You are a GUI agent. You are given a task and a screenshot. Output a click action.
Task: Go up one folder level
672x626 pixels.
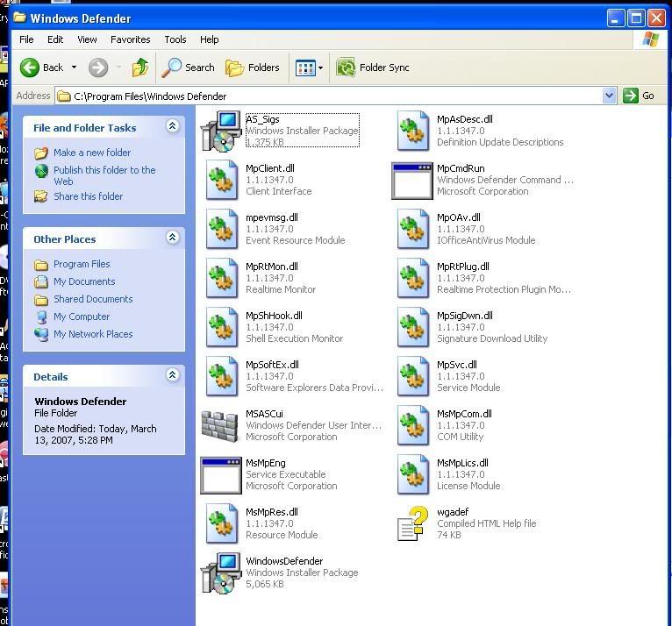coord(140,68)
